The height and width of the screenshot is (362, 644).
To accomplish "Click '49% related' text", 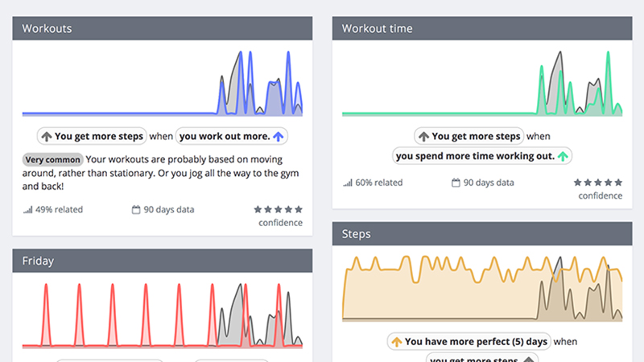I will click(x=59, y=210).
